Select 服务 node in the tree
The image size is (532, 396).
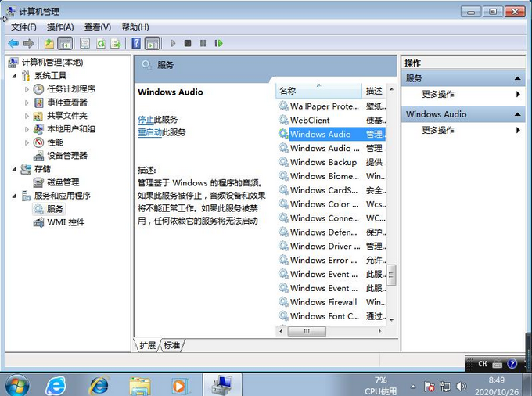click(x=55, y=209)
